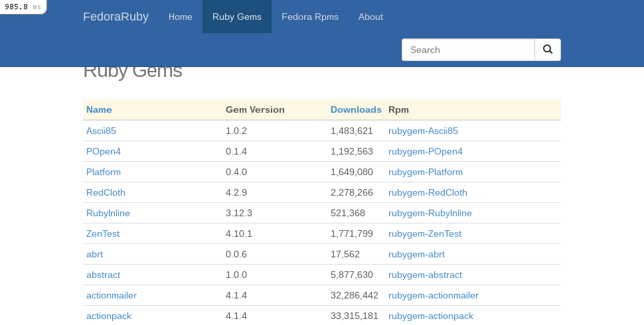Open the rubygem-Platform rpm link
644x325 pixels.
pyautogui.click(x=426, y=172)
